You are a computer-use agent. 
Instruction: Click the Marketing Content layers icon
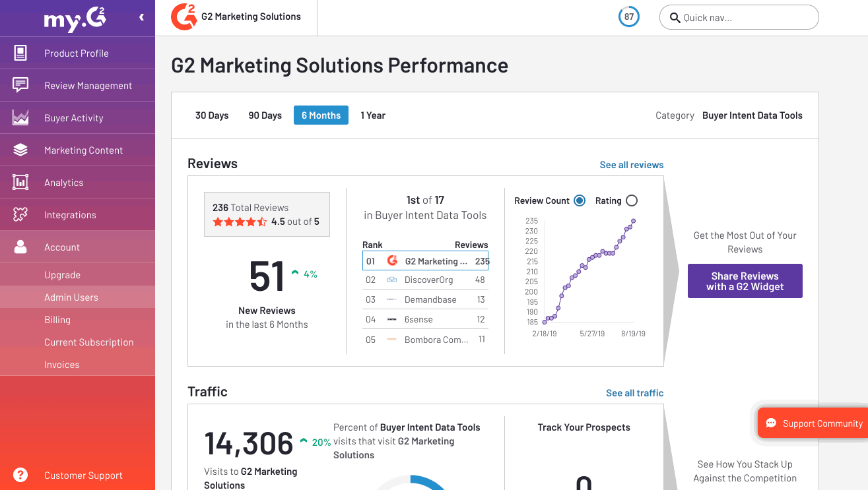coord(20,150)
